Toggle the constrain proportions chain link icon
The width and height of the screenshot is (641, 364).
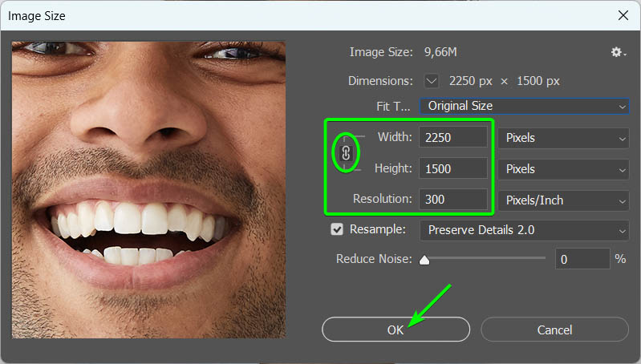[346, 153]
